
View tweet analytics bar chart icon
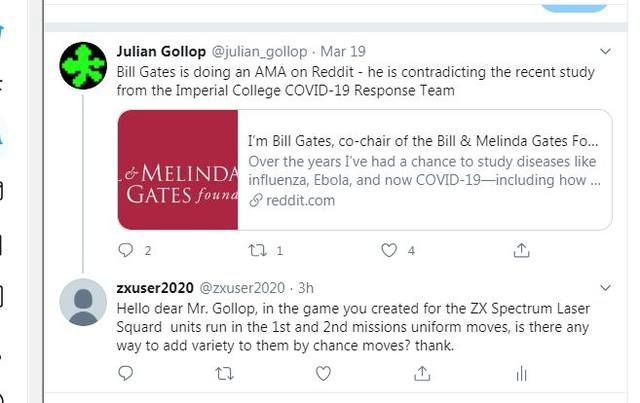click(521, 373)
